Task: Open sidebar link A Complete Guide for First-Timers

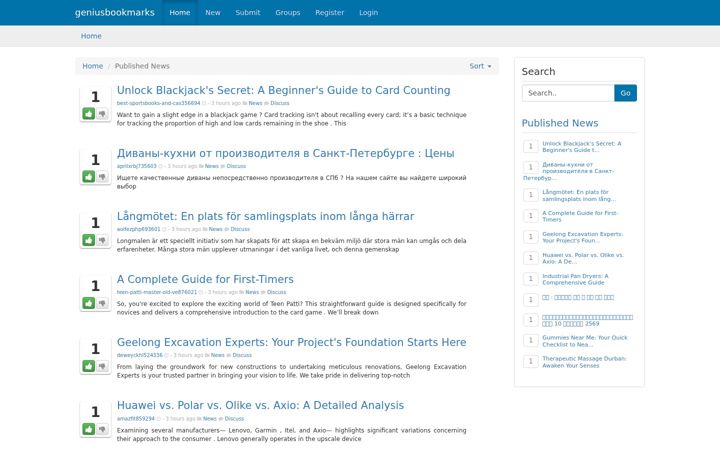Action: click(580, 216)
